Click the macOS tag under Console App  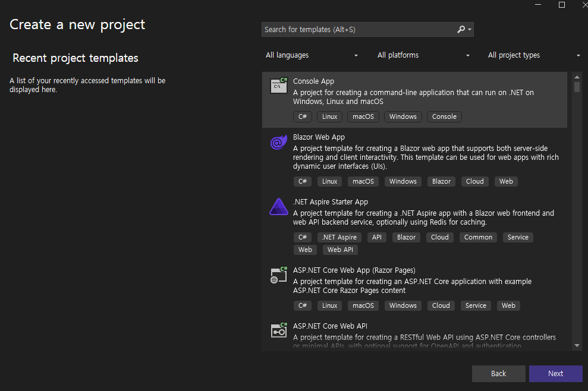coord(363,116)
